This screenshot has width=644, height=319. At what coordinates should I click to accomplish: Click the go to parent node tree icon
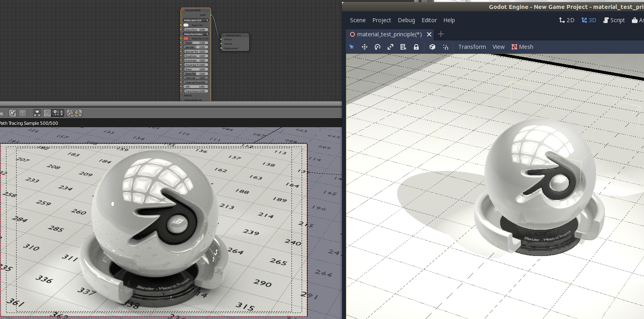tap(23, 113)
